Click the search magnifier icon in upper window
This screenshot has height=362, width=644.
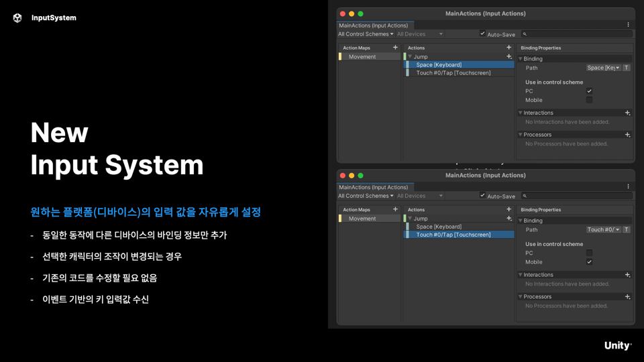coord(525,34)
